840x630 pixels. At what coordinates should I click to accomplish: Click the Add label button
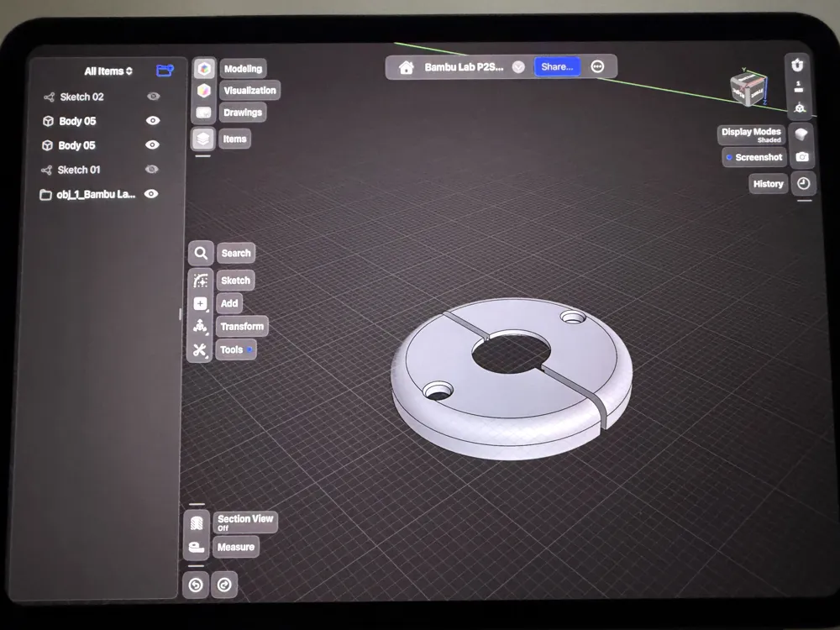tap(229, 303)
